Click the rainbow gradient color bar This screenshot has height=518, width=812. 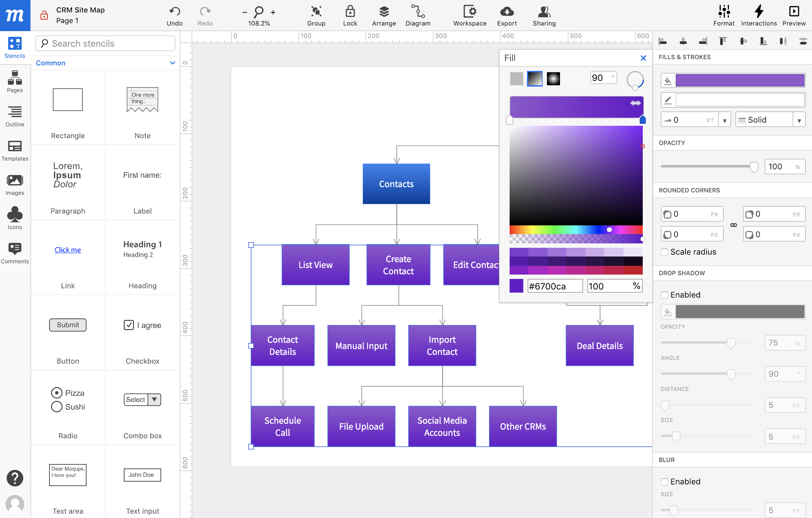pyautogui.click(x=575, y=230)
